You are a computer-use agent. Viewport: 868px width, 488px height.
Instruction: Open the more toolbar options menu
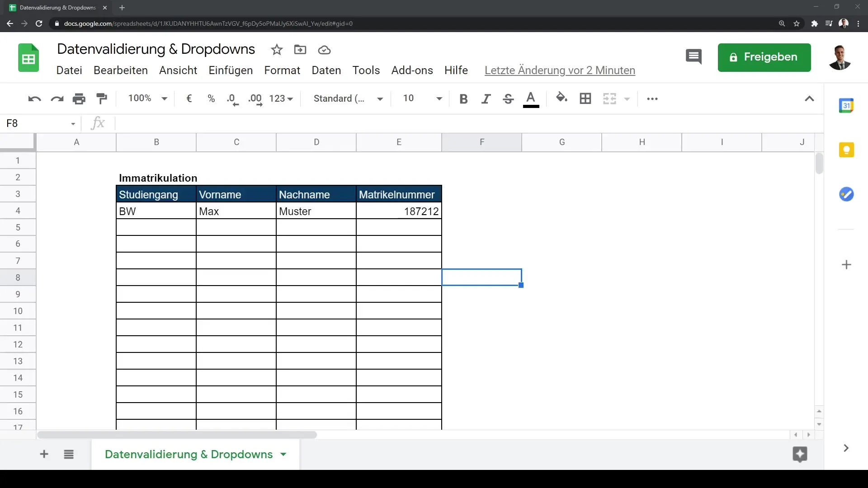[652, 99]
